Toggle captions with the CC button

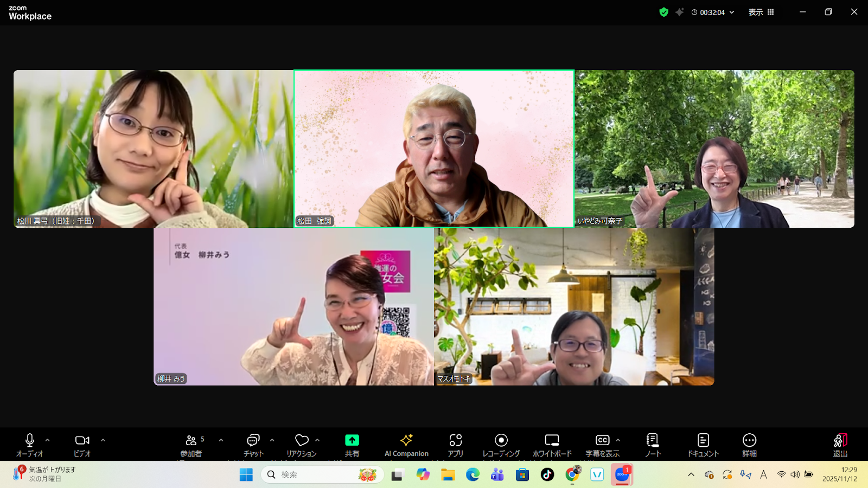[602, 445]
